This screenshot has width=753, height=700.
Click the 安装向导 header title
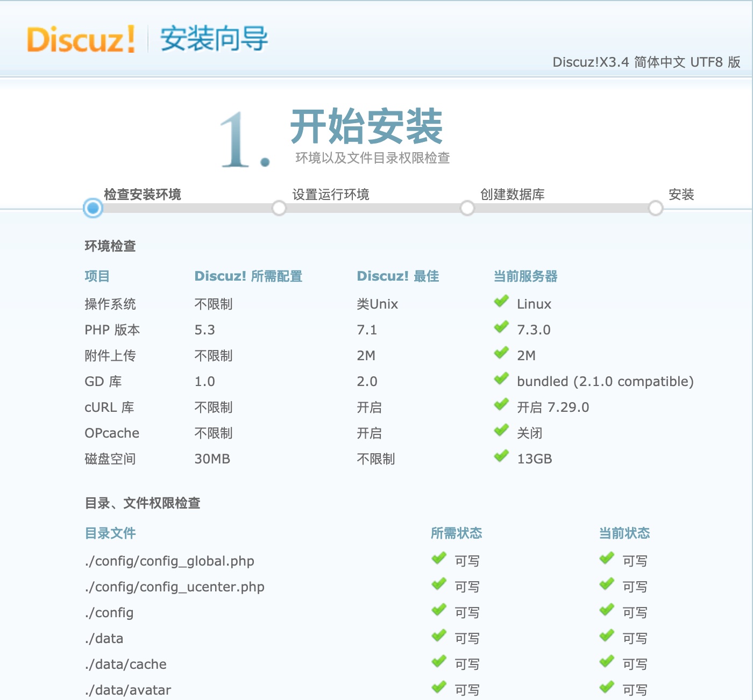214,39
